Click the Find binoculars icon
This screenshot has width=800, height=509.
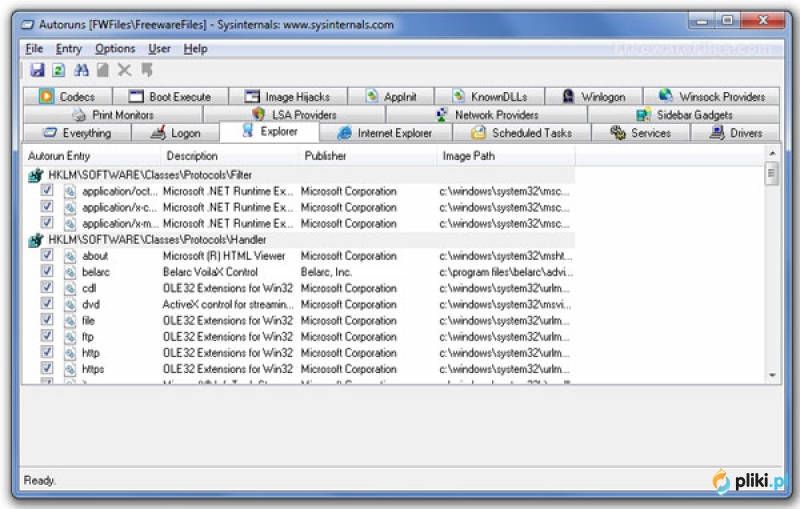81,70
